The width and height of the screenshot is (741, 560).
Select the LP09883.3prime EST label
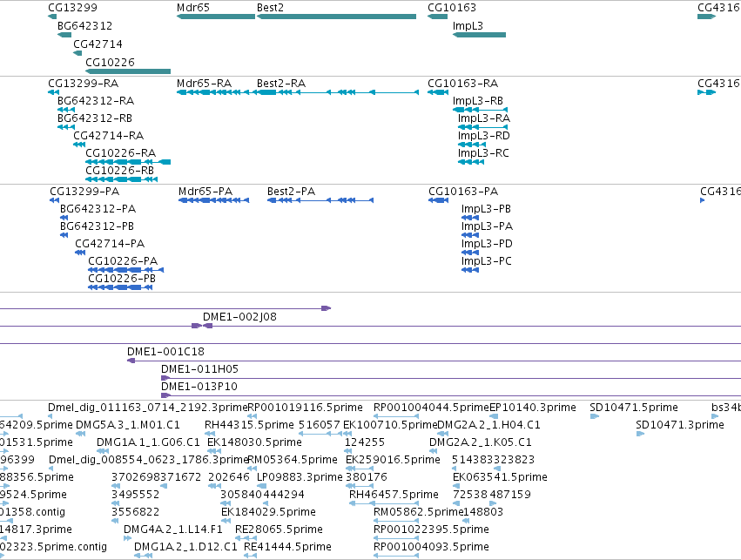300,478
